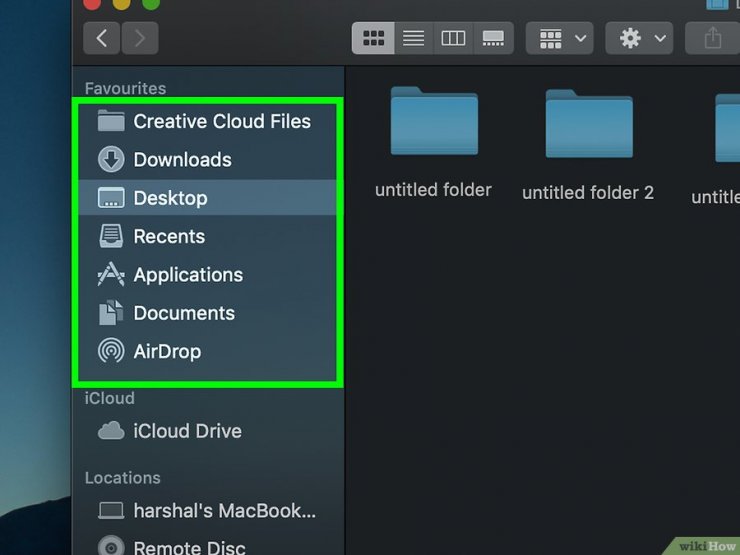Select the untitled folder icon
740x555 pixels.
(x=434, y=121)
